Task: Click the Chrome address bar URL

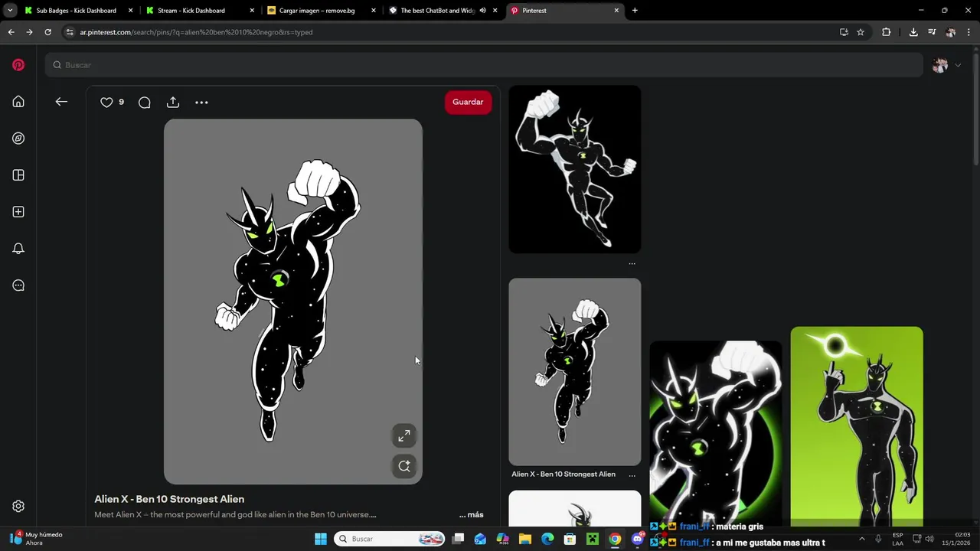Action: 196,32
